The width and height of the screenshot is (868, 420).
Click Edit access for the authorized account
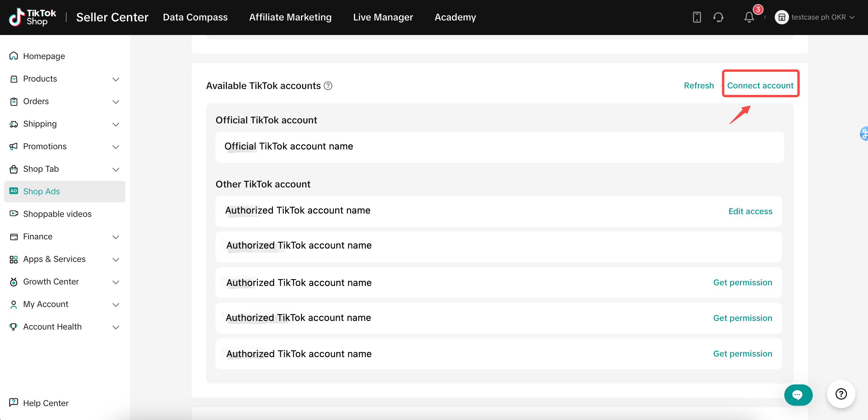[x=750, y=211]
